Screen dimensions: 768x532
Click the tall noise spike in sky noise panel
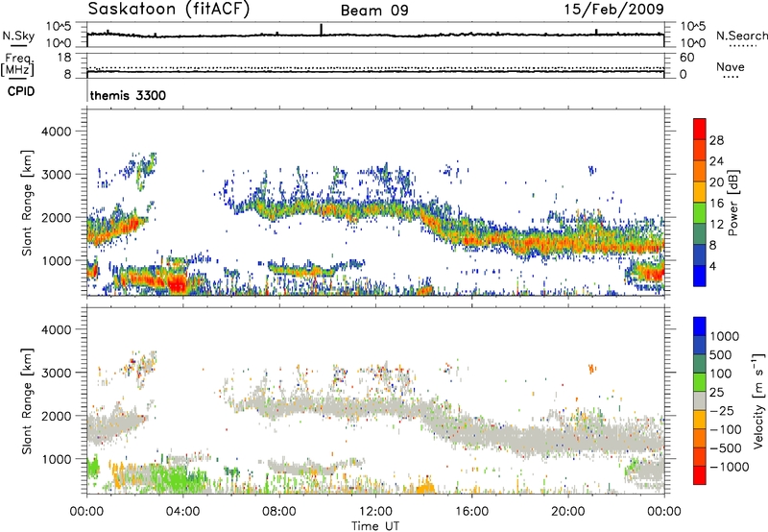click(x=321, y=30)
